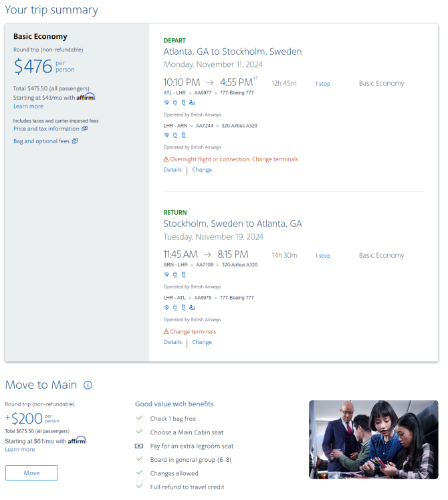448x500 pixels.
Task: Open Bag and optional fees link
Action: (41, 141)
